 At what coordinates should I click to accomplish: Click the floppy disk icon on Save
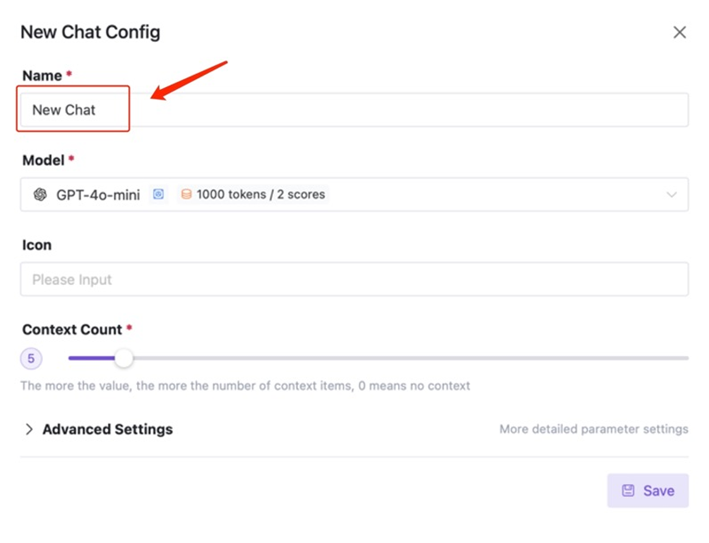click(x=628, y=491)
